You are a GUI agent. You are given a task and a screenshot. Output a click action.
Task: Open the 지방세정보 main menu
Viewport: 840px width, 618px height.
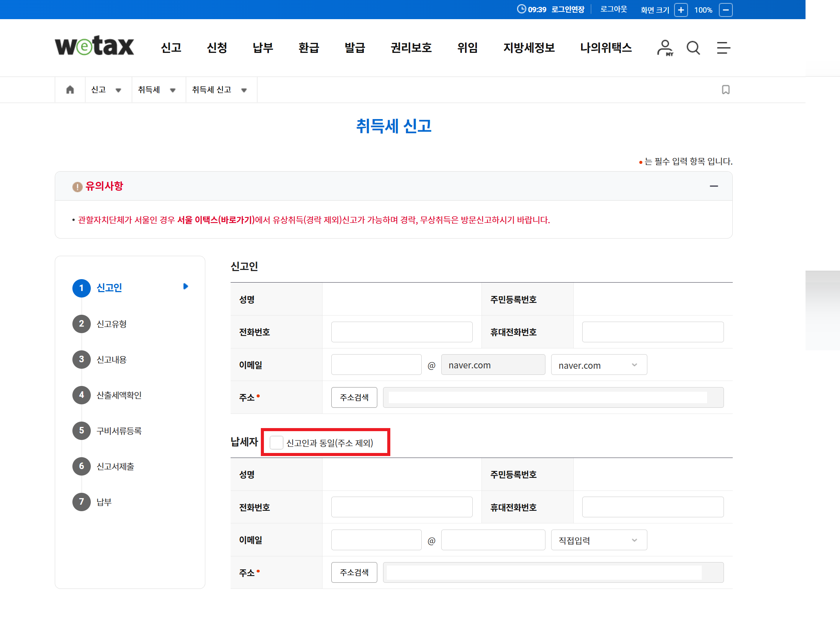click(529, 48)
